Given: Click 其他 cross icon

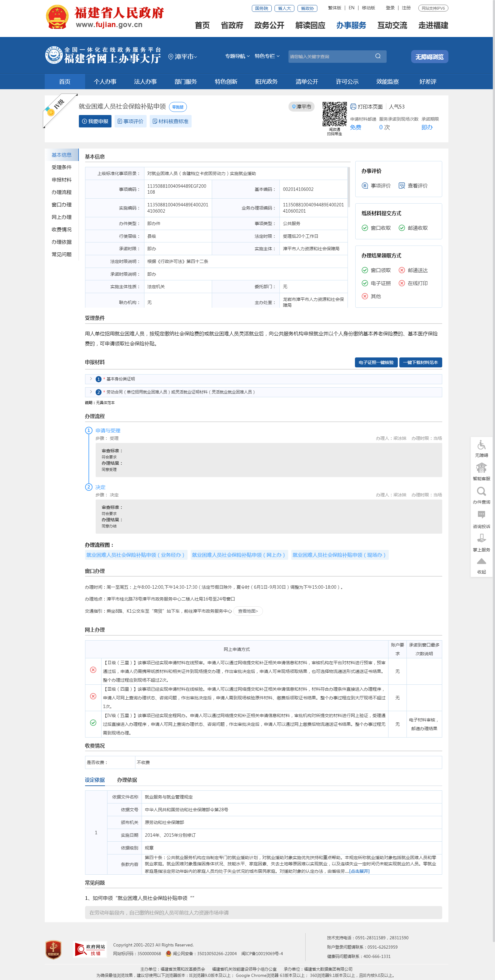Looking at the screenshot, I should pos(365,296).
